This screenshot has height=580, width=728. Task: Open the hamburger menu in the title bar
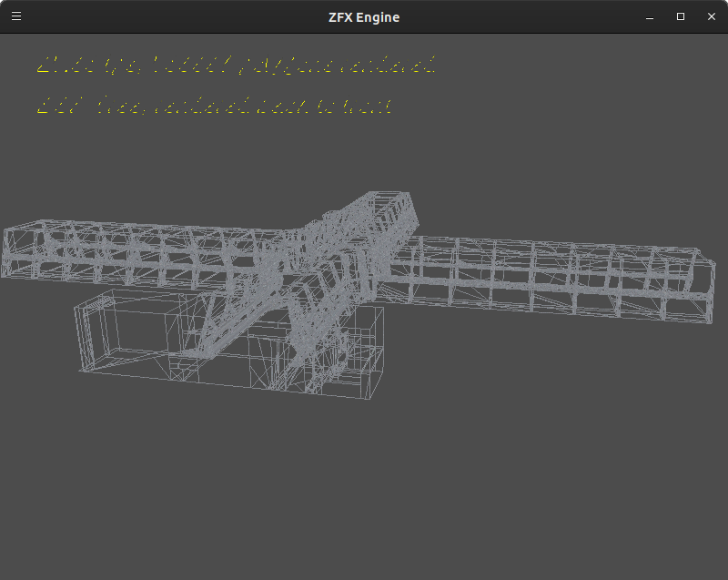[15, 16]
